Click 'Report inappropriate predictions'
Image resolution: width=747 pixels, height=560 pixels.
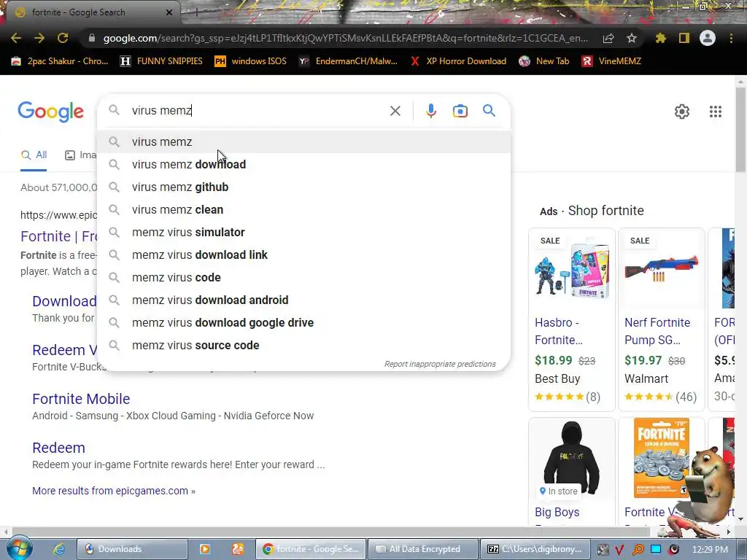pyautogui.click(x=440, y=365)
